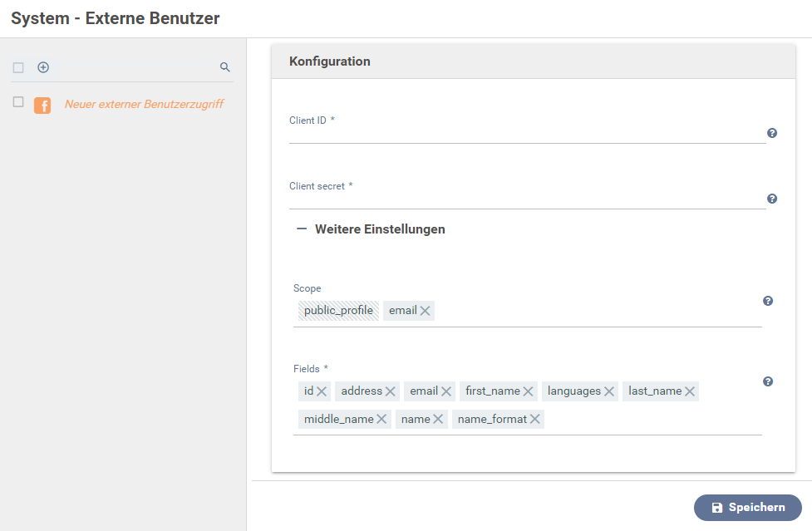Open help icon next to Fields

coord(768,381)
